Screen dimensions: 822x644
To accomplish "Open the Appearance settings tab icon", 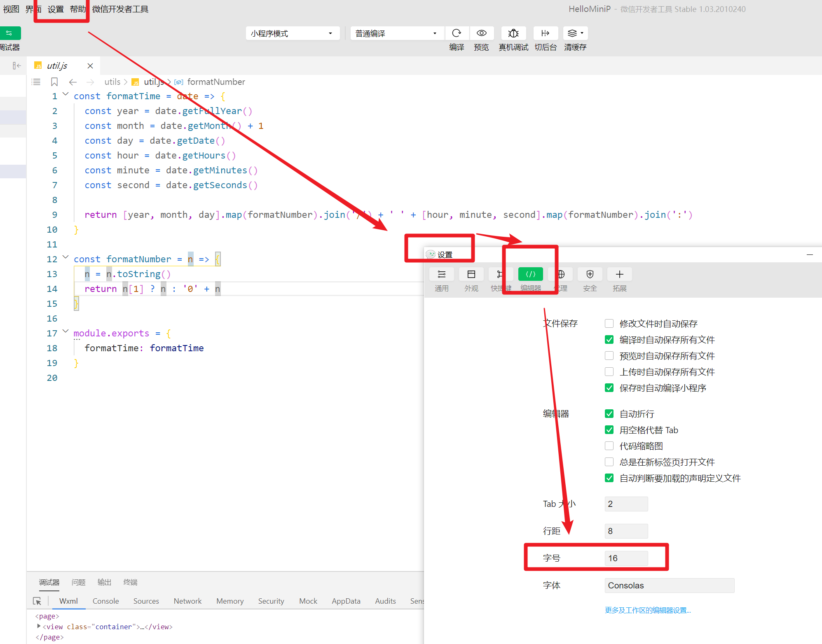I will [x=471, y=275].
